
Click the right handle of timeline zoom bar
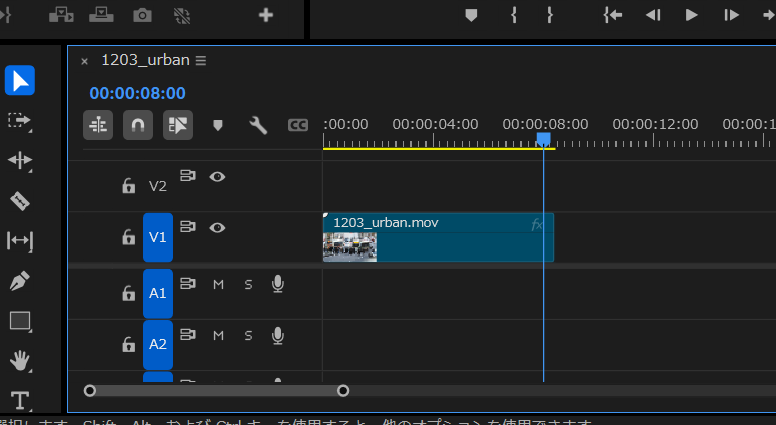pos(343,390)
